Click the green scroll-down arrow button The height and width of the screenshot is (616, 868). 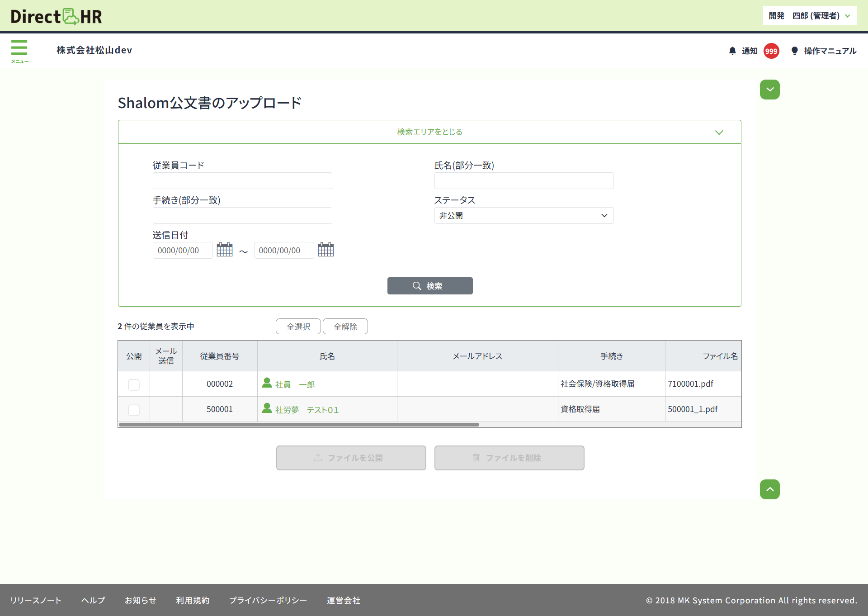tap(769, 90)
